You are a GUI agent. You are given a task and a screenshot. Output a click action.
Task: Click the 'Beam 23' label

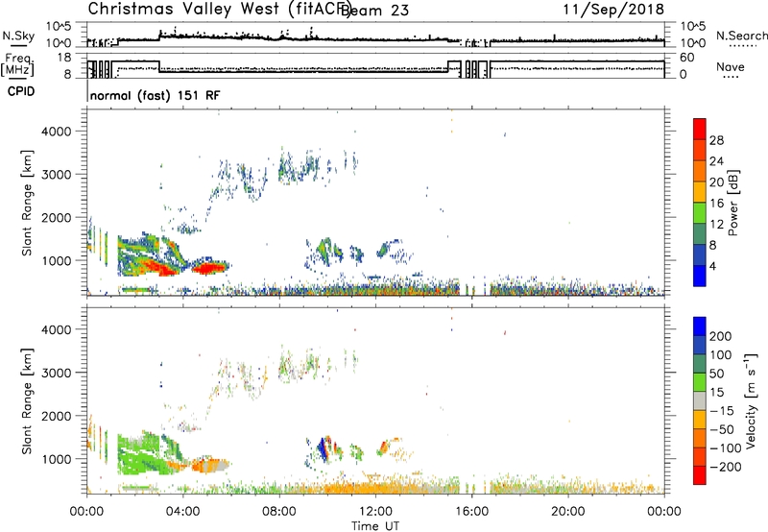point(374,11)
